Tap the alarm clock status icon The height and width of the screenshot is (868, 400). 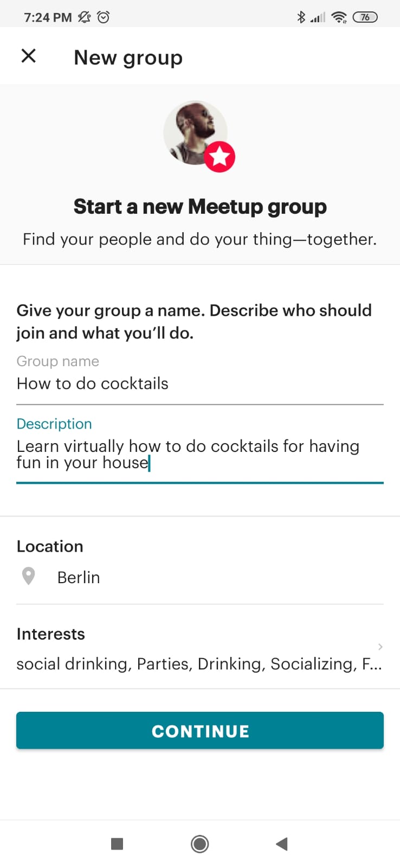(x=104, y=17)
